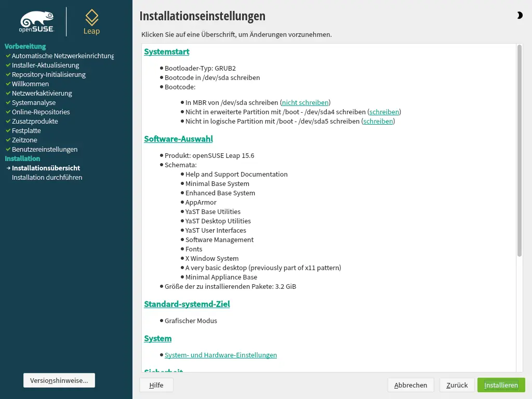Screen dimensions: 532x399
Task: Toggle the dark mode moon icon
Action: (x=520, y=16)
